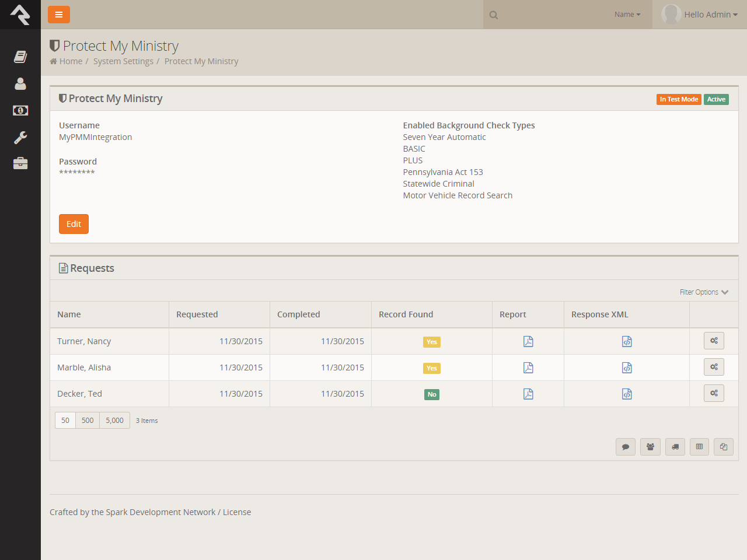Click the merge documents grid button
Viewport: 747px width, 560px height.
(724, 447)
